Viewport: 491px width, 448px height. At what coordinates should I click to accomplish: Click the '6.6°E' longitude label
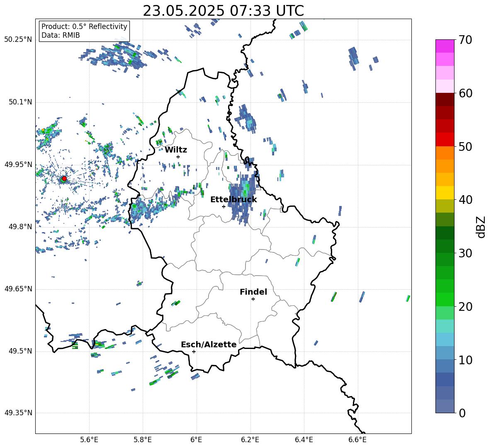pos(357,440)
